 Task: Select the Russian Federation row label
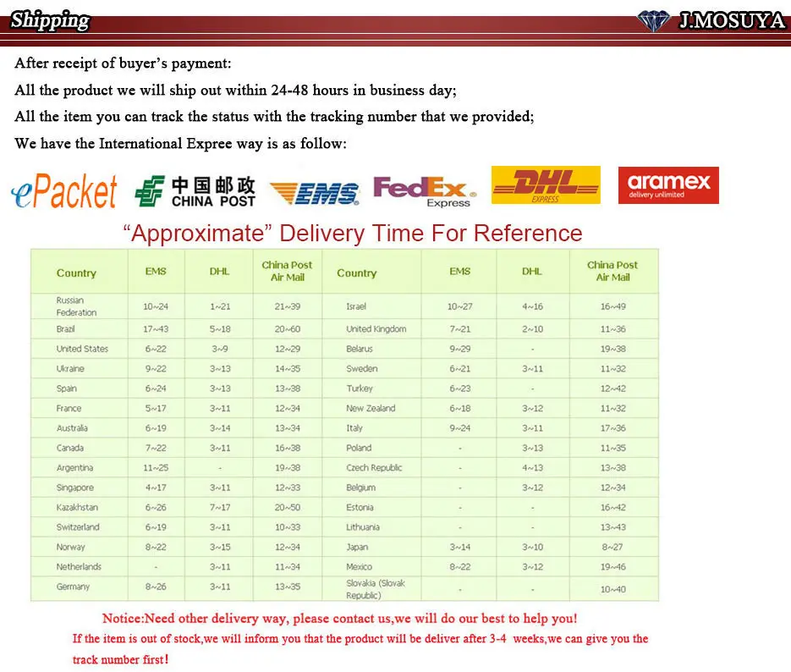click(76, 306)
